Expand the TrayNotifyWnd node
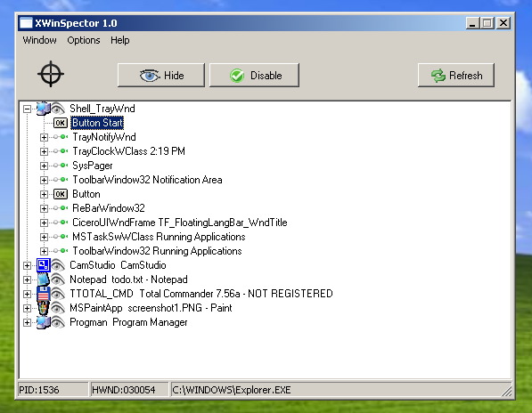Image resolution: width=532 pixels, height=413 pixels. 44,137
